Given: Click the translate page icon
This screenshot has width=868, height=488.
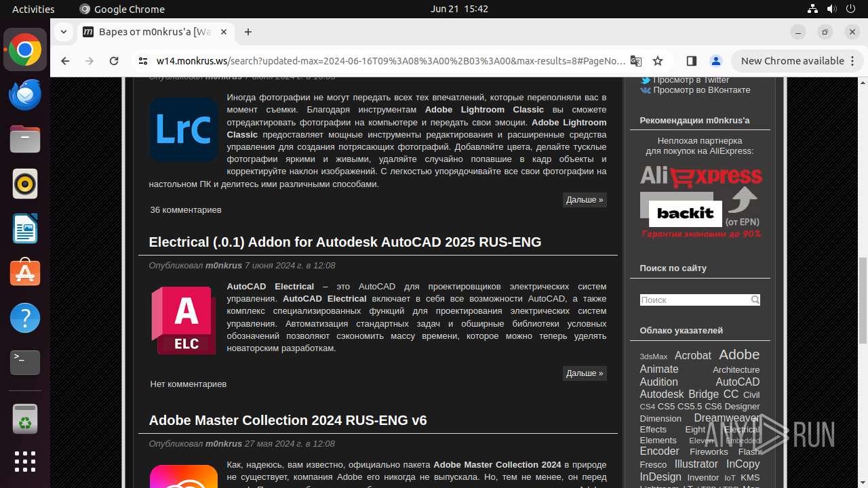Looking at the screenshot, I should click(636, 61).
